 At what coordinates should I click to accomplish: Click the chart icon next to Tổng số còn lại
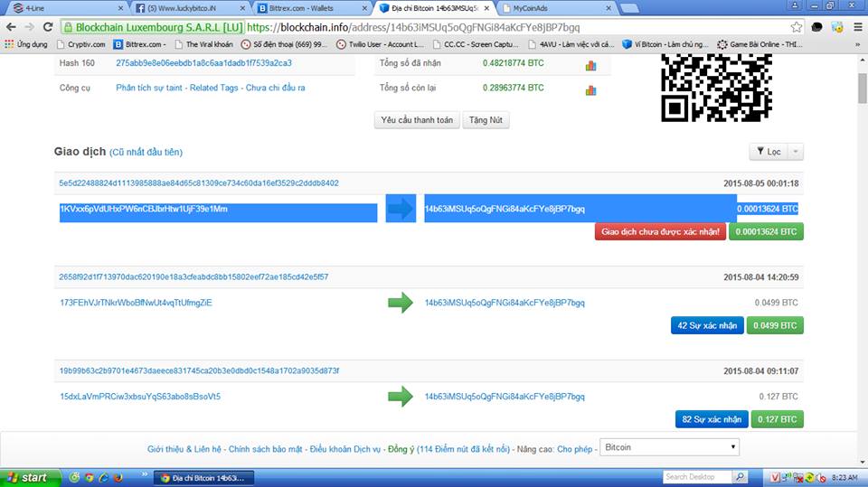pyautogui.click(x=590, y=89)
